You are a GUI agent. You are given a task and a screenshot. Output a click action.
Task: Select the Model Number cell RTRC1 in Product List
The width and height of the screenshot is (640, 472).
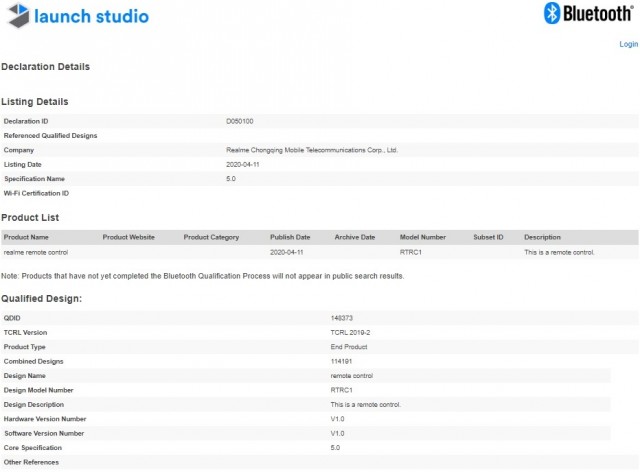(x=411, y=252)
